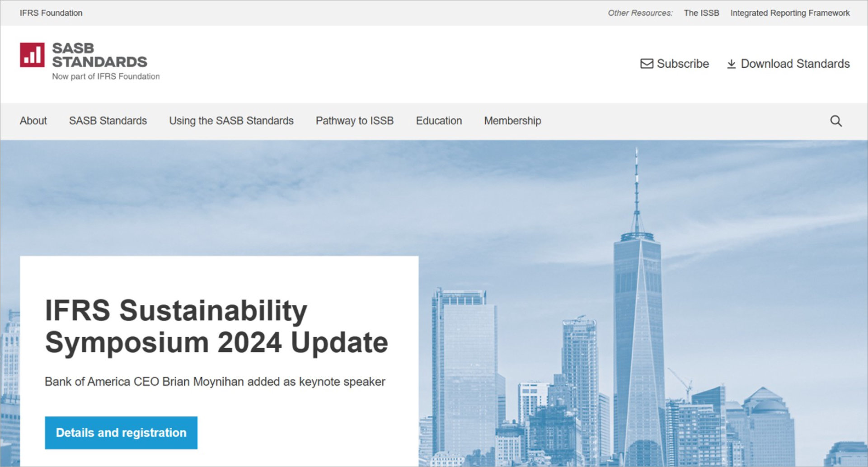Click the IFRS Foundation link in top bar
Viewport: 868px width, 467px height.
pos(51,13)
